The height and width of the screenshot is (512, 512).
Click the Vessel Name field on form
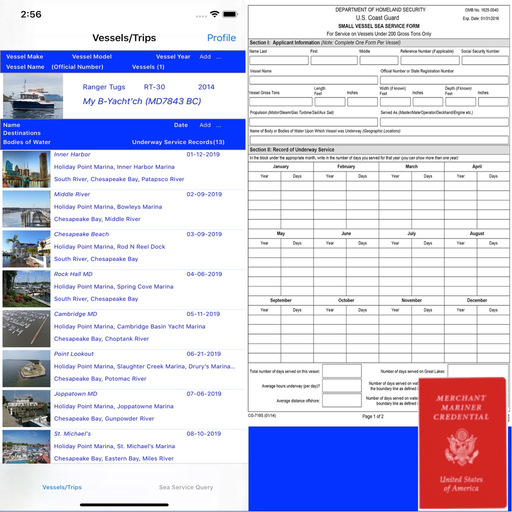click(x=314, y=80)
